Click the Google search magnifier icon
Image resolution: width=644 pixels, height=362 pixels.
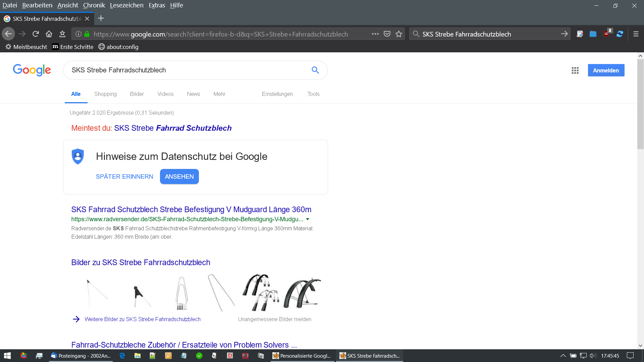pos(315,70)
